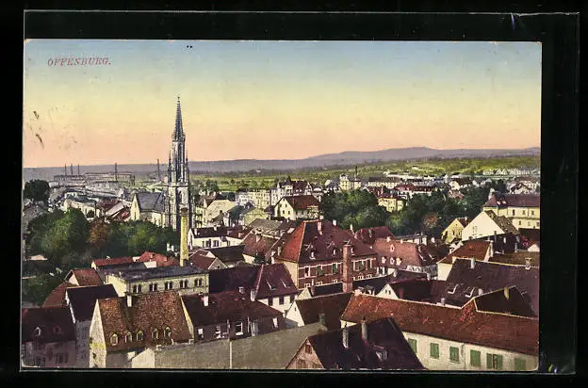This screenshot has width=588, height=388.
Task: Click the lower-left house with dormer windows
Action: (x=141, y=330)
